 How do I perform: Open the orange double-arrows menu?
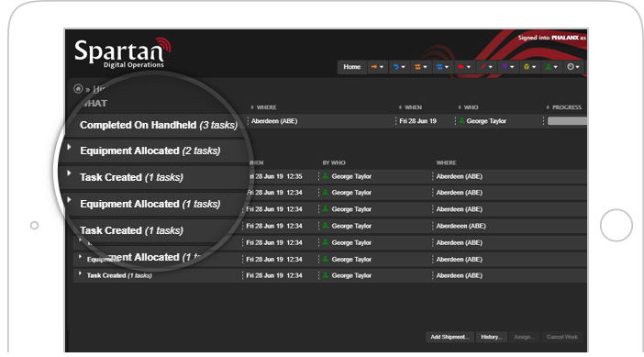(x=420, y=67)
